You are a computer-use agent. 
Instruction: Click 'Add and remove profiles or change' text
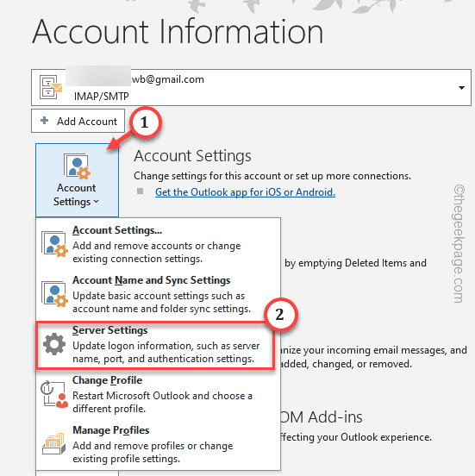tap(153, 446)
